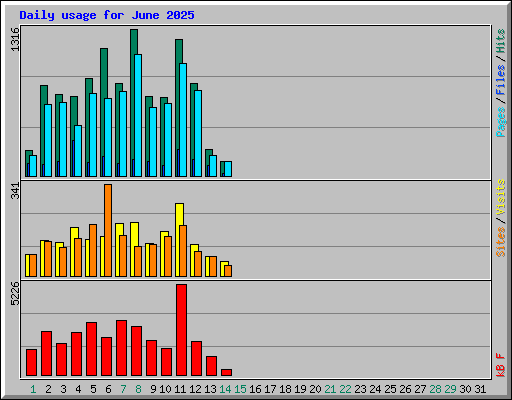The image size is (512, 400).
Task: Click the Files legend label
Action: point(500,80)
